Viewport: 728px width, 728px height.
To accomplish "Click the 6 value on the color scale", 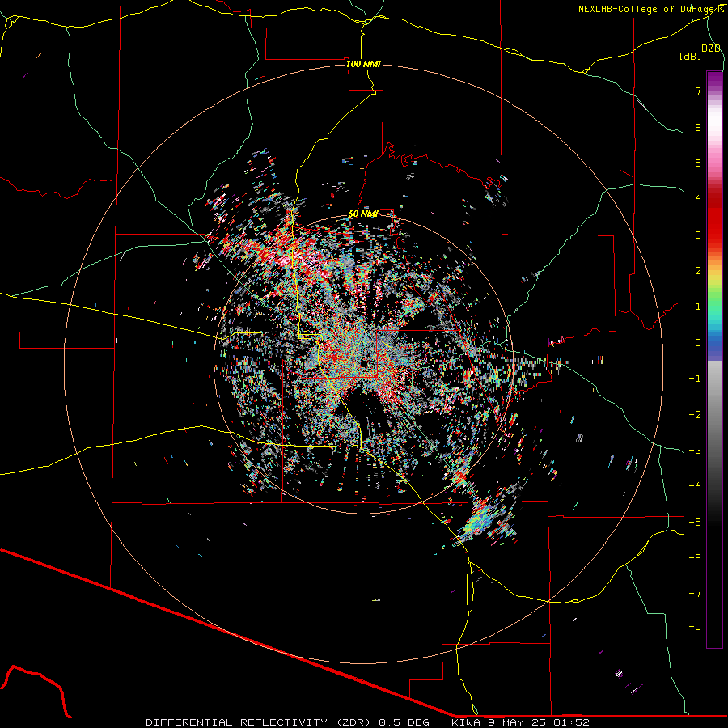I will pos(698,127).
